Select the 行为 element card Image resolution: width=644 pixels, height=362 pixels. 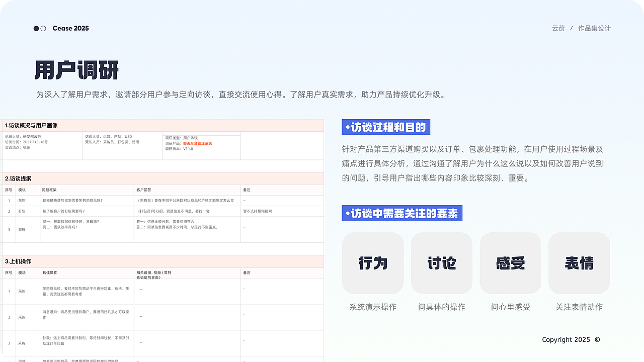click(373, 262)
